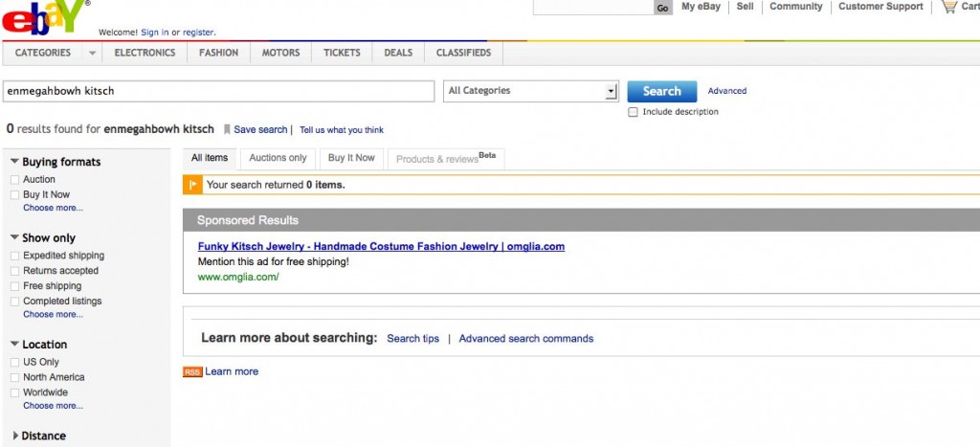
Task: Open the shopping cart icon
Action: point(949,7)
